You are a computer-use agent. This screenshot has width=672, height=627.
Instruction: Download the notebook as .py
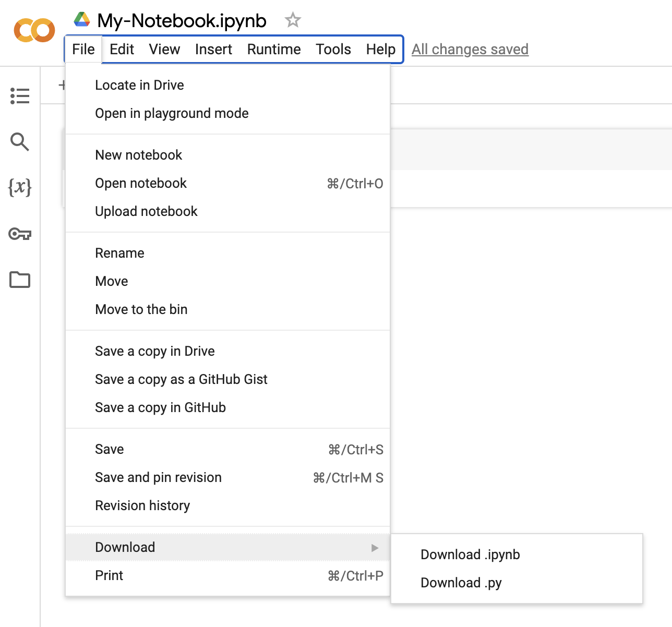pyautogui.click(x=461, y=583)
